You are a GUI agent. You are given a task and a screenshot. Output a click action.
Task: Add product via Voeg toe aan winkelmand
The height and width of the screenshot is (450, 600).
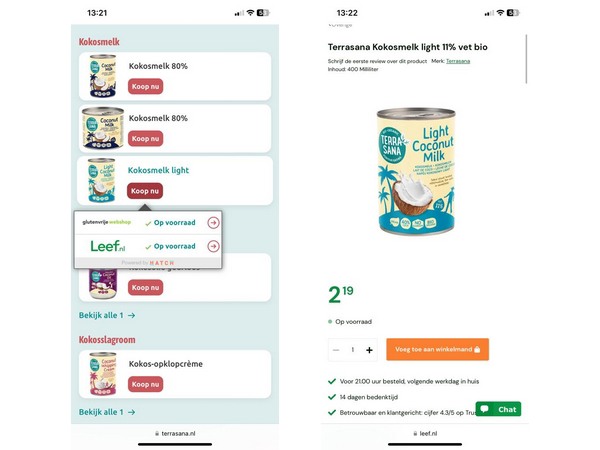pos(437,349)
